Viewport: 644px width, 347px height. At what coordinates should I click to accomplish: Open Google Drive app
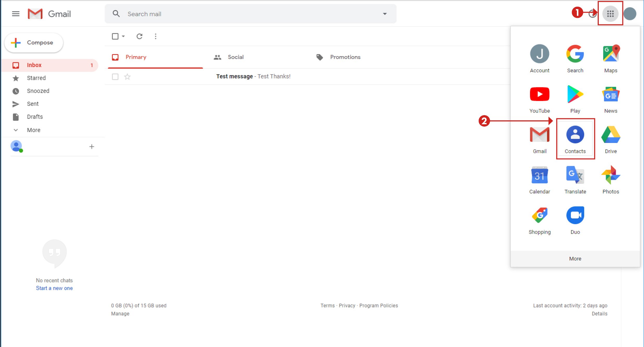611,140
